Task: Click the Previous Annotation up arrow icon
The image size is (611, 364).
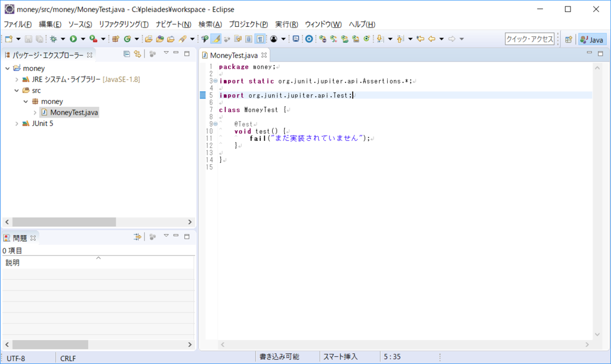Action: [400, 39]
